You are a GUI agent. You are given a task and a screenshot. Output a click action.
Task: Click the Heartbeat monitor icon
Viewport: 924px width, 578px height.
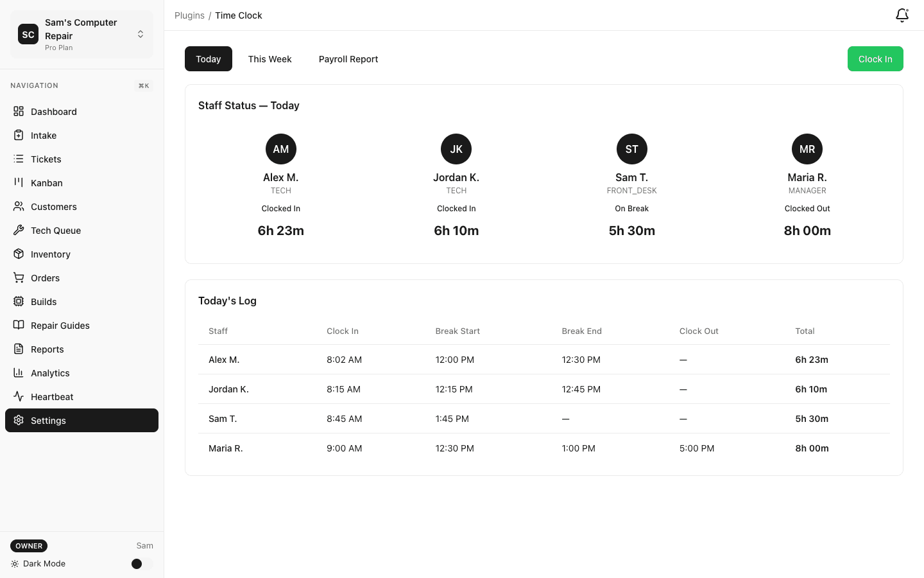tap(19, 396)
